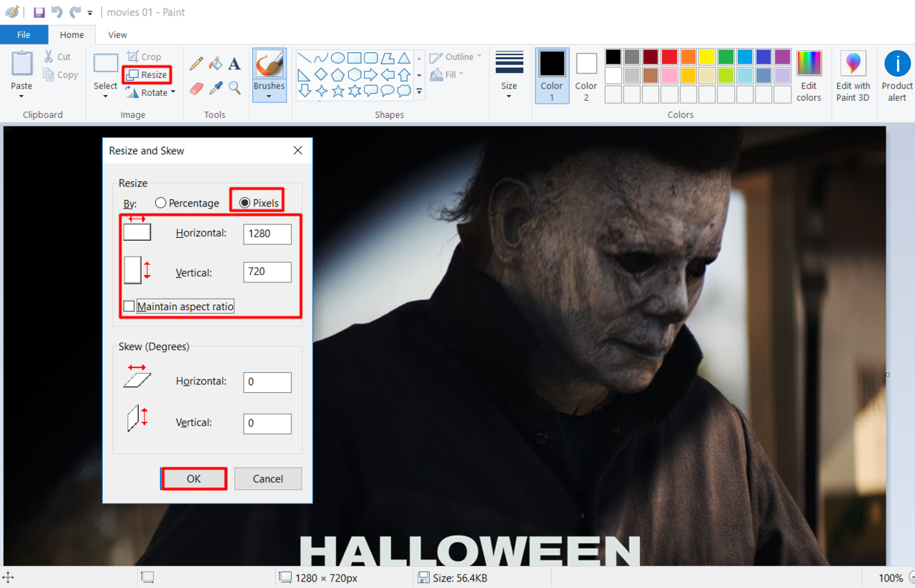Viewport: 915px width, 588px height.
Task: Click the Skew Horizontal degrees field
Action: tap(267, 382)
